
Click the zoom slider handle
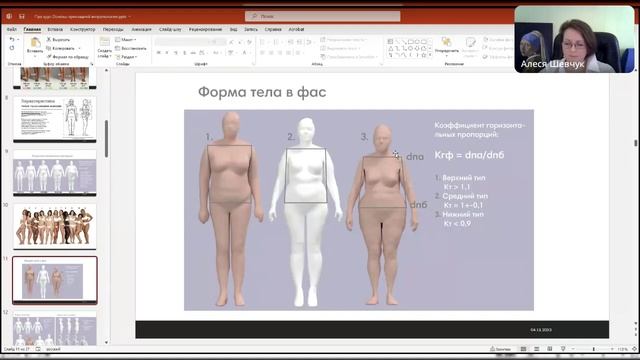593,349
